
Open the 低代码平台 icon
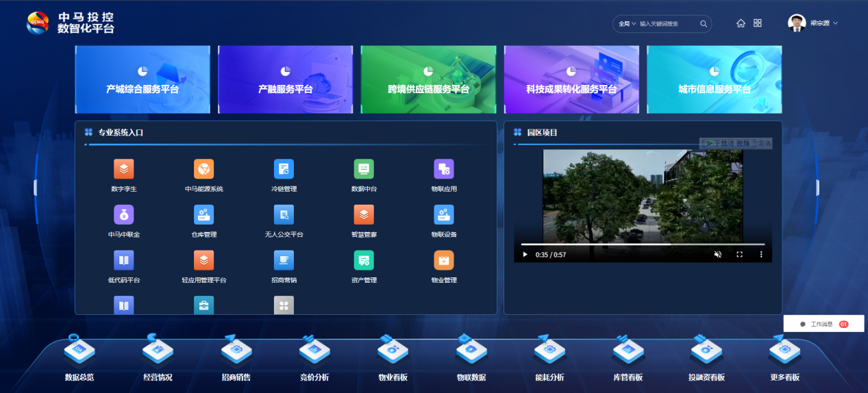pyautogui.click(x=124, y=260)
